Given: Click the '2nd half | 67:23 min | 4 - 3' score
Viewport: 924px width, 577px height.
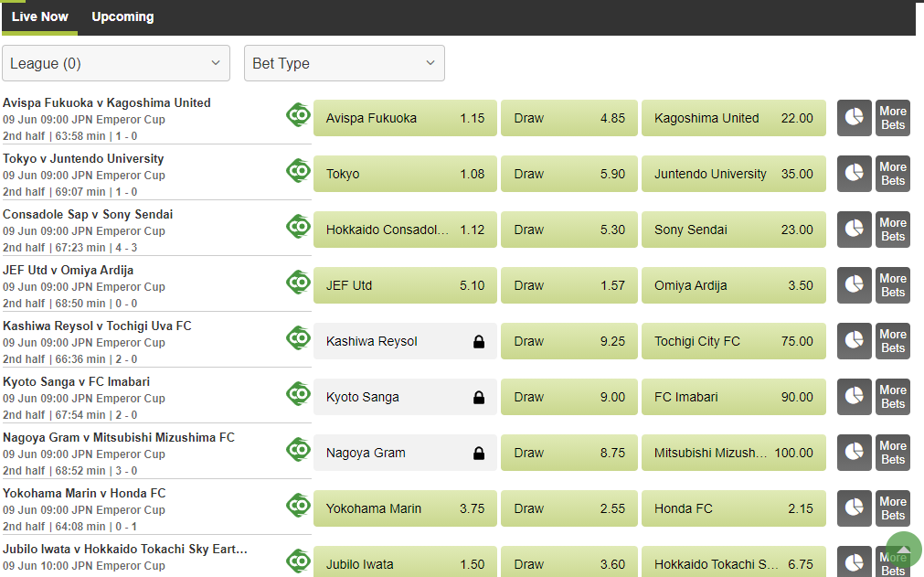Looking at the screenshot, I should click(70, 248).
